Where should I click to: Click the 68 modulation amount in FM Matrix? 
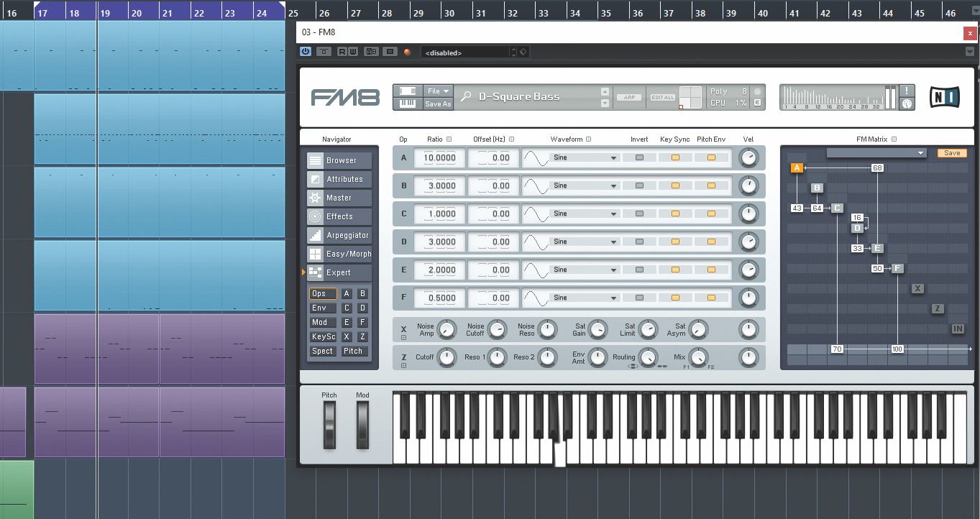pyautogui.click(x=877, y=168)
